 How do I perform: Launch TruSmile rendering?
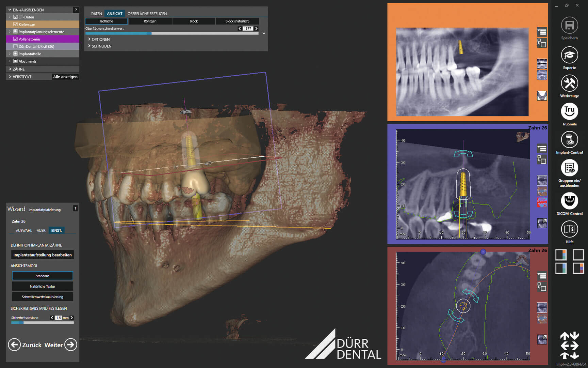pyautogui.click(x=569, y=111)
